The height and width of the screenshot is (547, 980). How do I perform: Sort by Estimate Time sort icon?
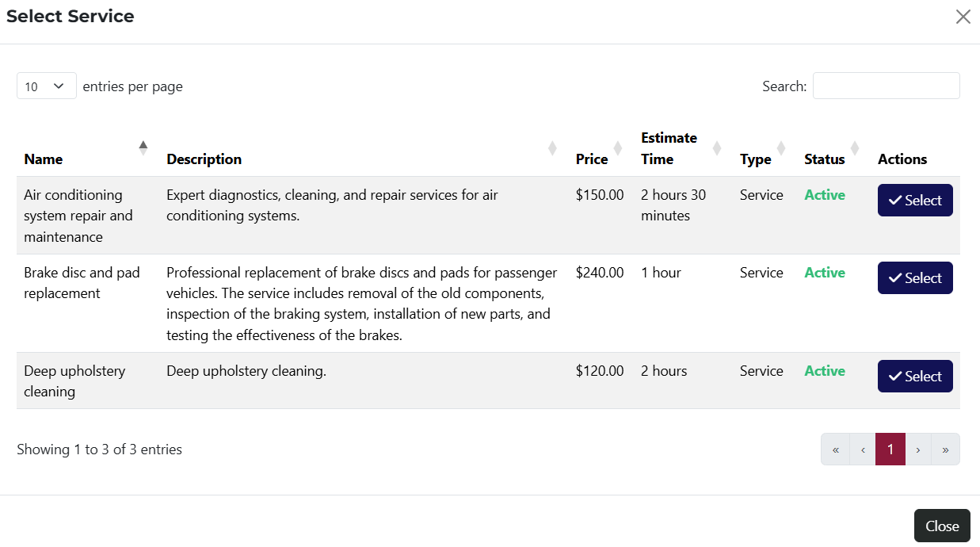[717, 148]
